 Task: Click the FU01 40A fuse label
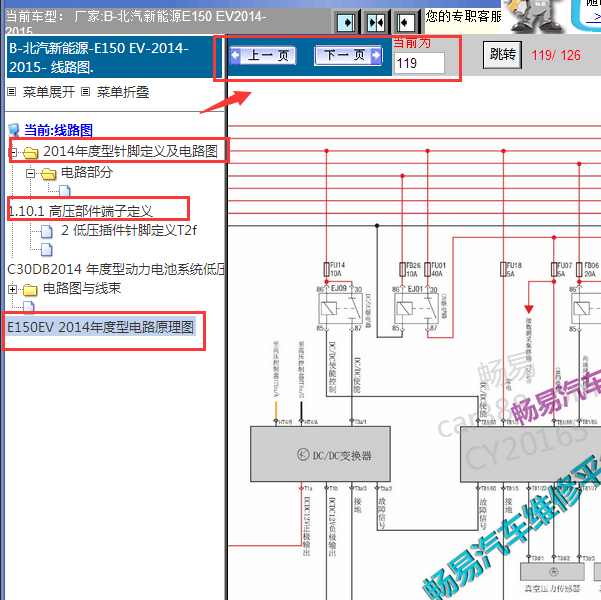[439, 270]
